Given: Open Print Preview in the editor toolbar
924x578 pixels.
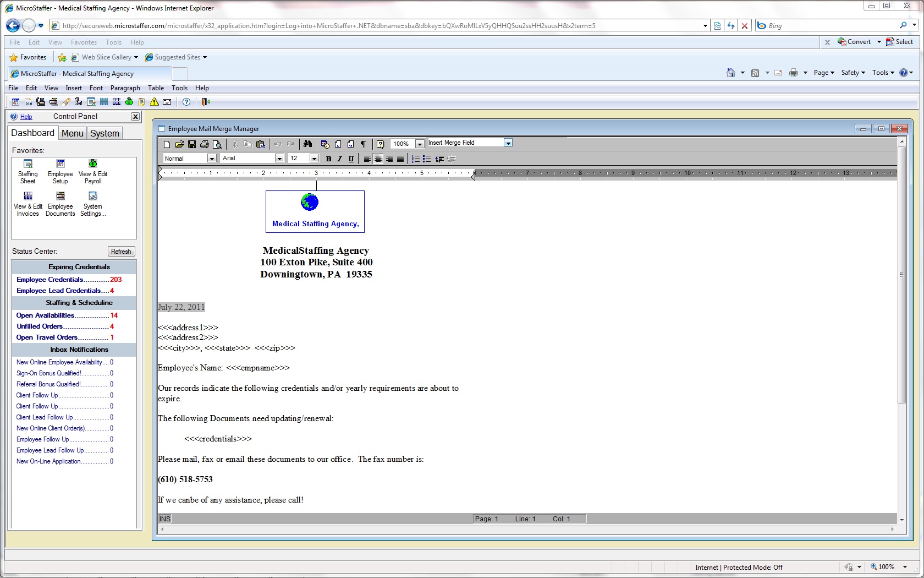Looking at the screenshot, I should click(217, 144).
